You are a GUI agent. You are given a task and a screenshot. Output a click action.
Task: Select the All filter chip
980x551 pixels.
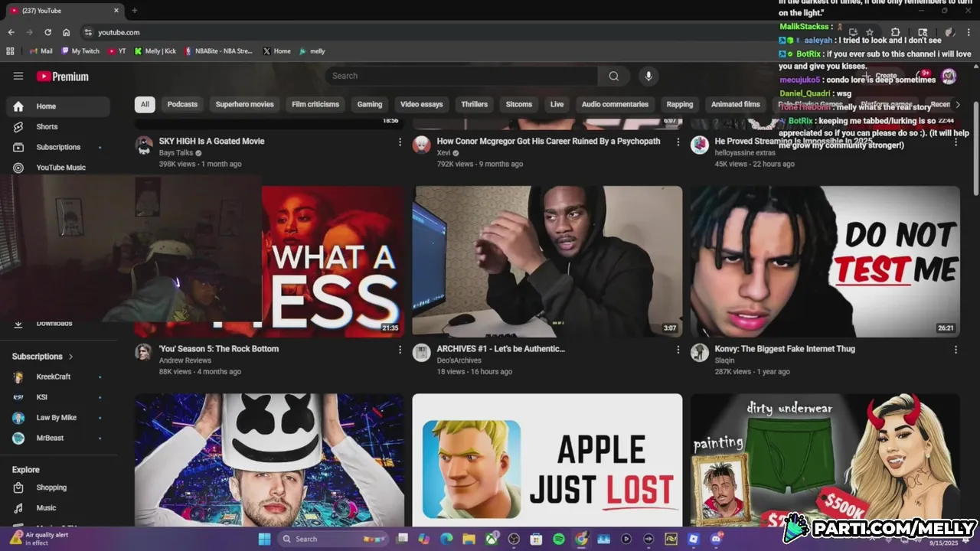pos(145,104)
